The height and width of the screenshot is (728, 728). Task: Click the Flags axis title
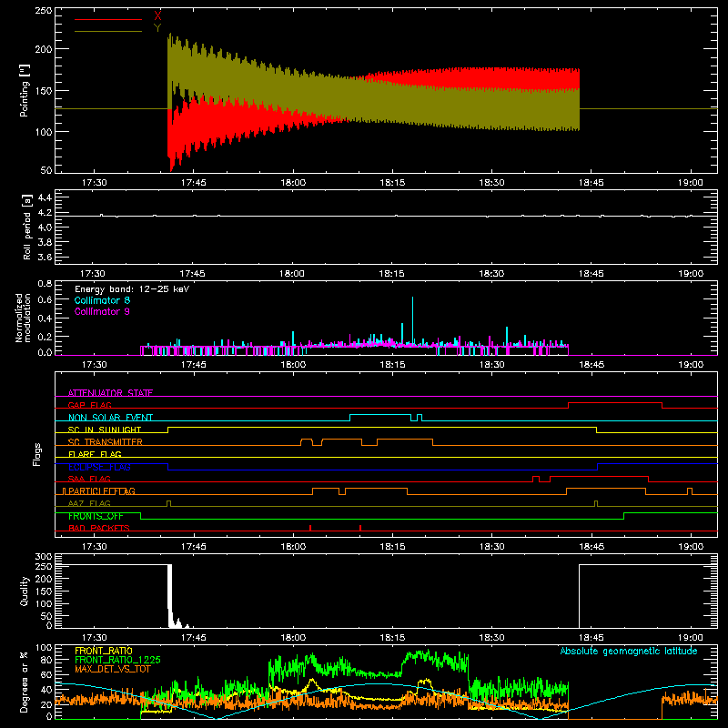click(36, 454)
